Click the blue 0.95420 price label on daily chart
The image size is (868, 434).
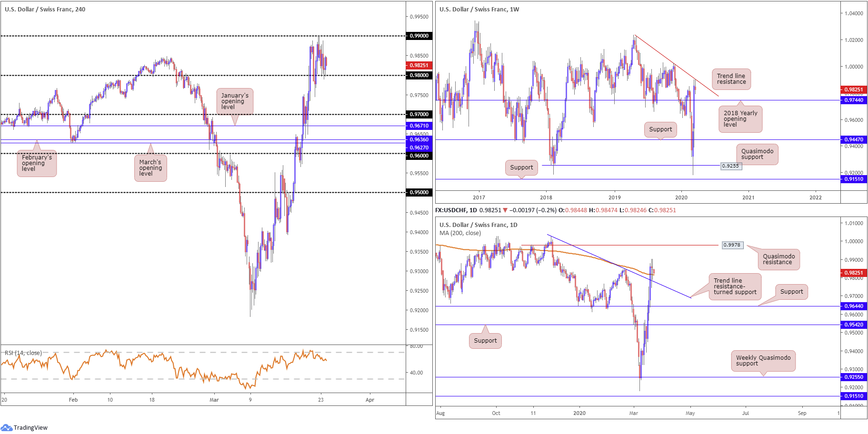pos(853,325)
